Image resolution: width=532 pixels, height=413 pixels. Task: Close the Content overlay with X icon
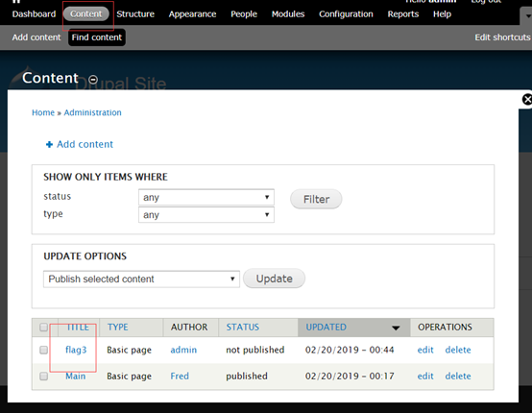(x=527, y=100)
